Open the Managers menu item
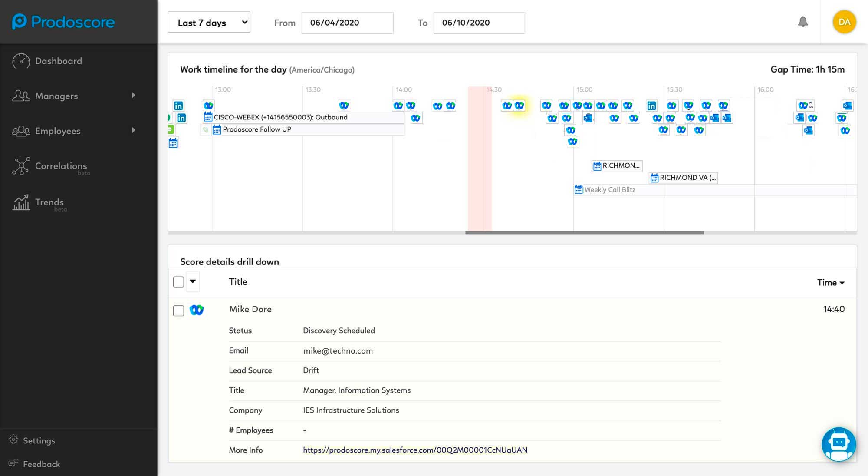868x476 pixels. 56,96
